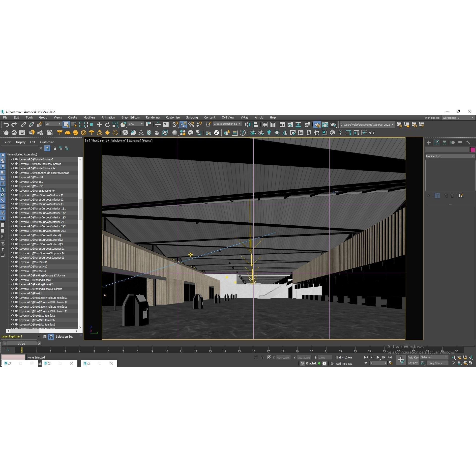Open the Rendered Frame Window icon
The height and width of the screenshot is (476, 476).
pos(325,125)
